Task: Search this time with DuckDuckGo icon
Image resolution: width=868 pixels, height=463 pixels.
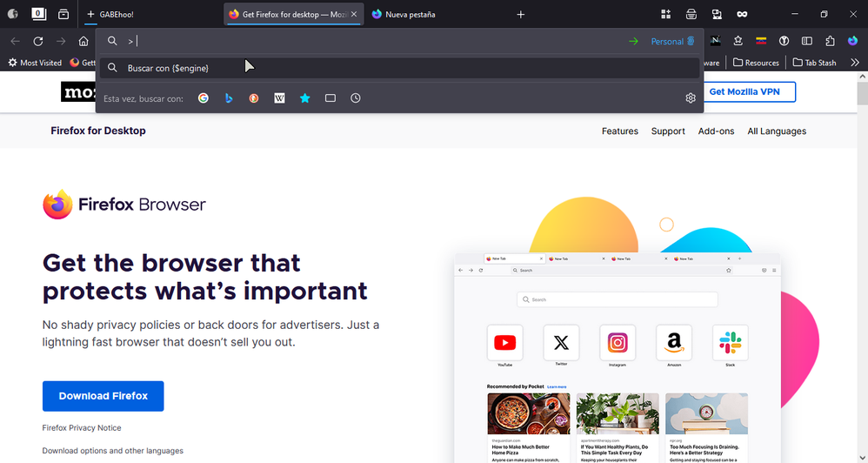Action: [254, 98]
